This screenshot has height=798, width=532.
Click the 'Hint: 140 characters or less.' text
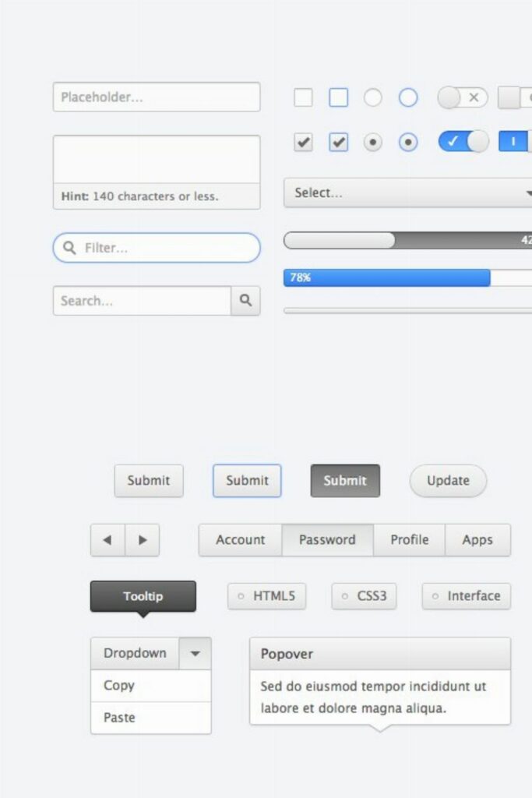point(140,196)
